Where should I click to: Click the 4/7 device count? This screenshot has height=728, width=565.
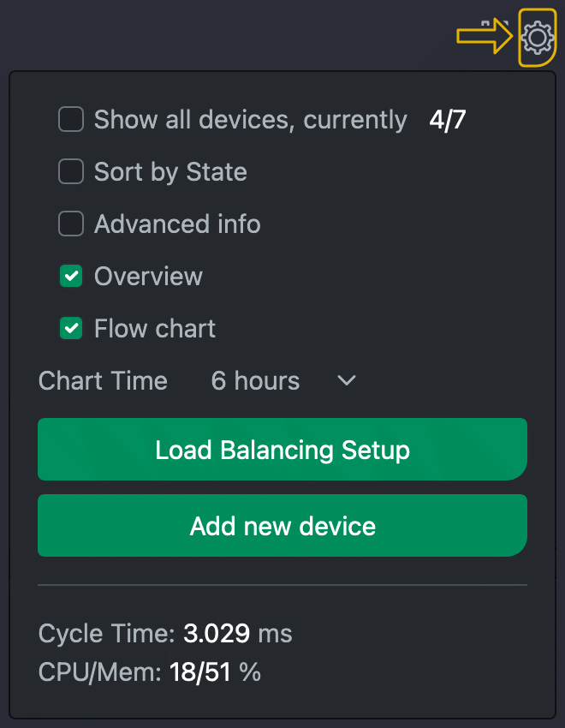pyautogui.click(x=447, y=119)
